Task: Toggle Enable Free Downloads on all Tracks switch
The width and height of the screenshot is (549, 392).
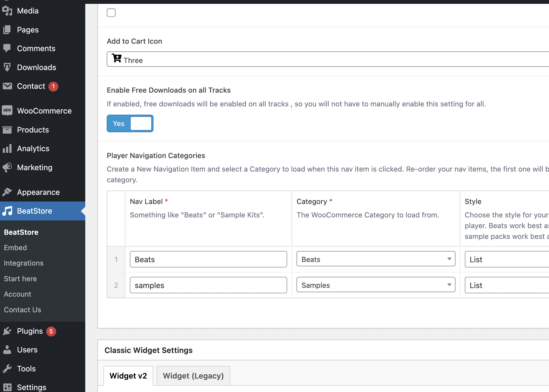Action: point(130,123)
